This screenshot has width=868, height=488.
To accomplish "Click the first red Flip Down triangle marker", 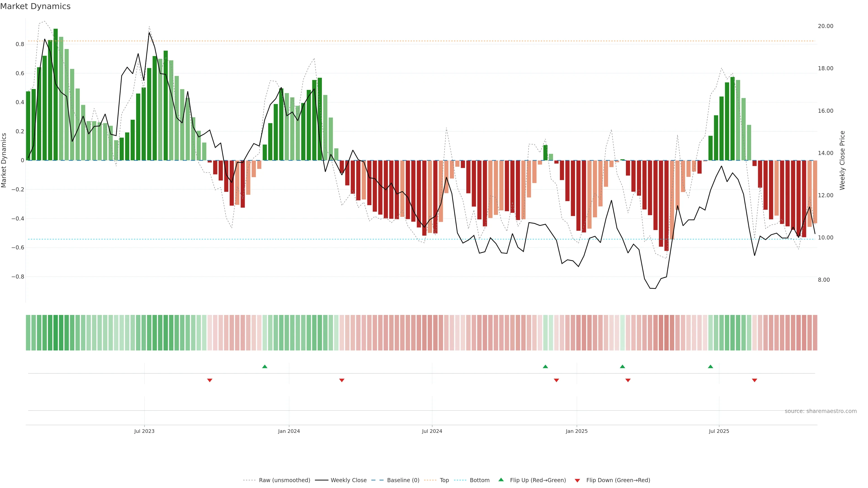I will coord(210,380).
